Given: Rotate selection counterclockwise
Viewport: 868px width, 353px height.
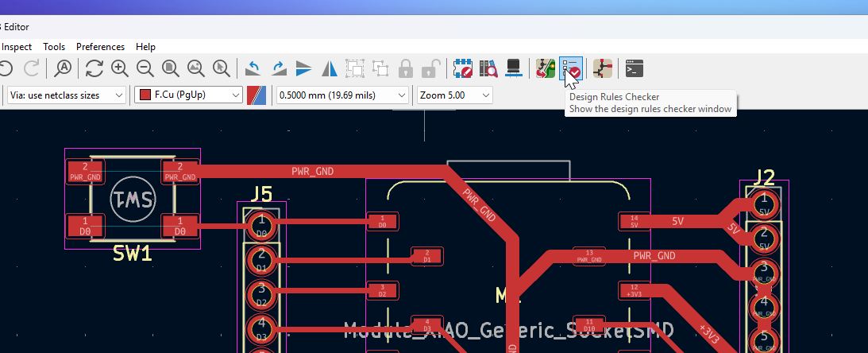Looking at the screenshot, I should click(253, 68).
